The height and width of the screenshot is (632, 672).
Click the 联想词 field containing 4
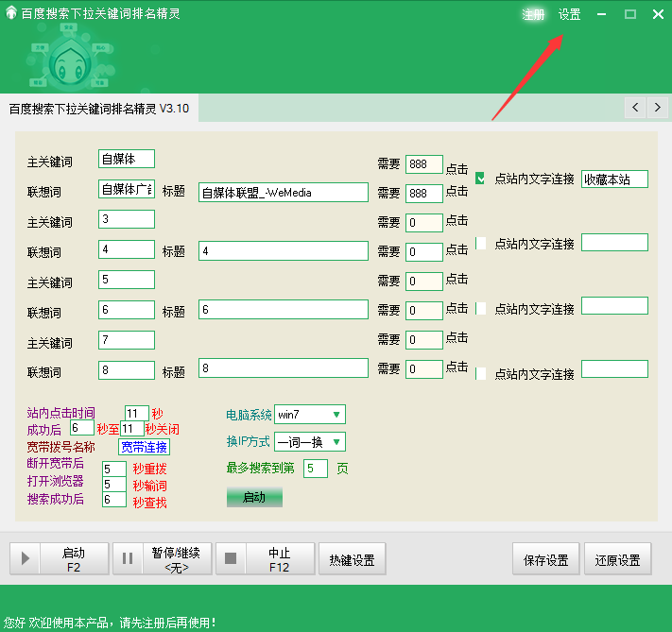coord(127,249)
